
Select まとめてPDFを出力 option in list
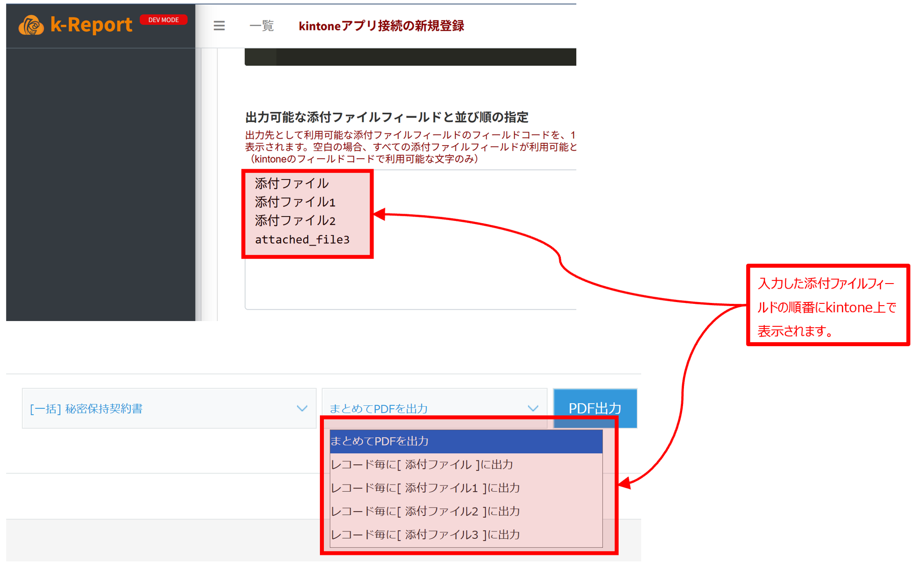click(466, 441)
